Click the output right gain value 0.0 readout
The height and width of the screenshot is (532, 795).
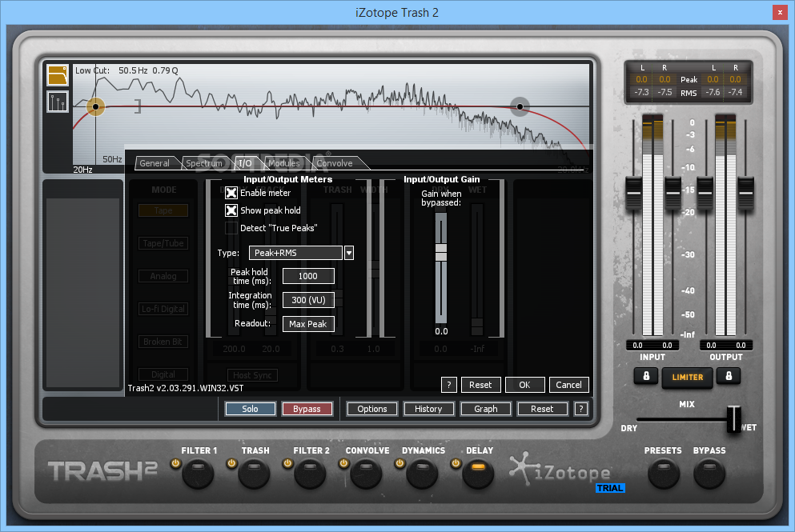coord(741,346)
